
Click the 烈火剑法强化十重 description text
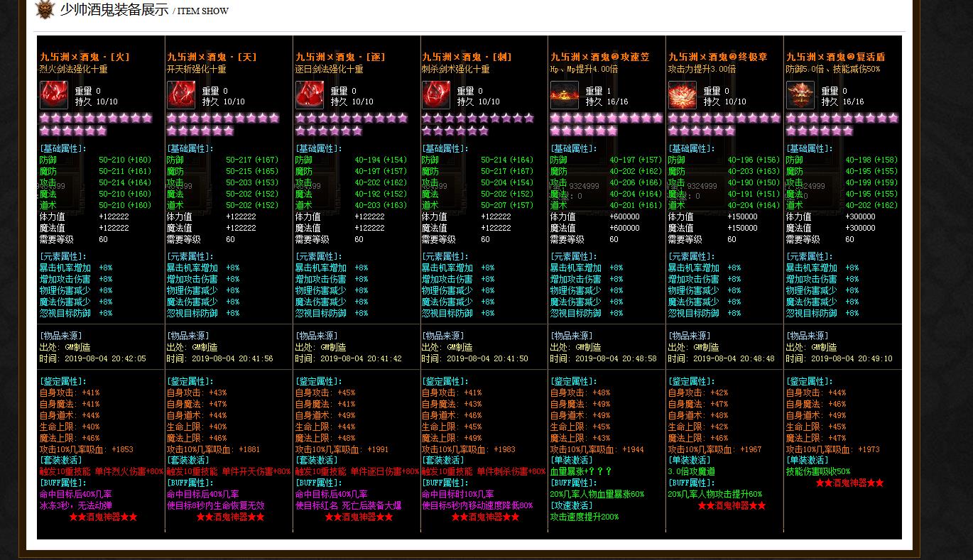[74, 70]
